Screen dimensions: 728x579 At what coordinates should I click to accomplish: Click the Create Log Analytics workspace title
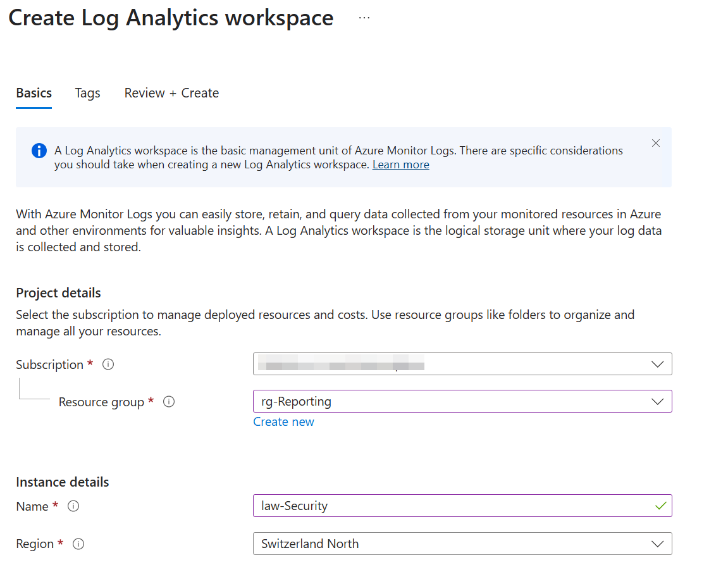pyautogui.click(x=171, y=18)
